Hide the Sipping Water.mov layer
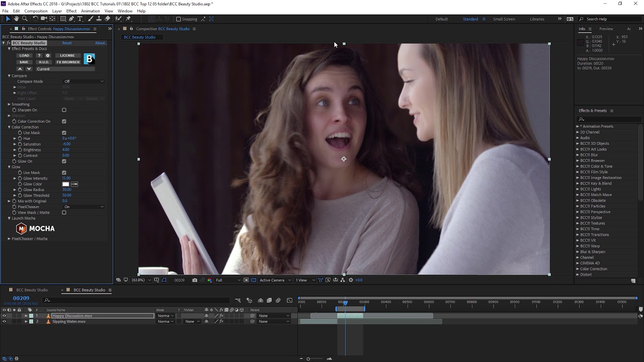This screenshot has height=362, width=644. tap(4, 321)
